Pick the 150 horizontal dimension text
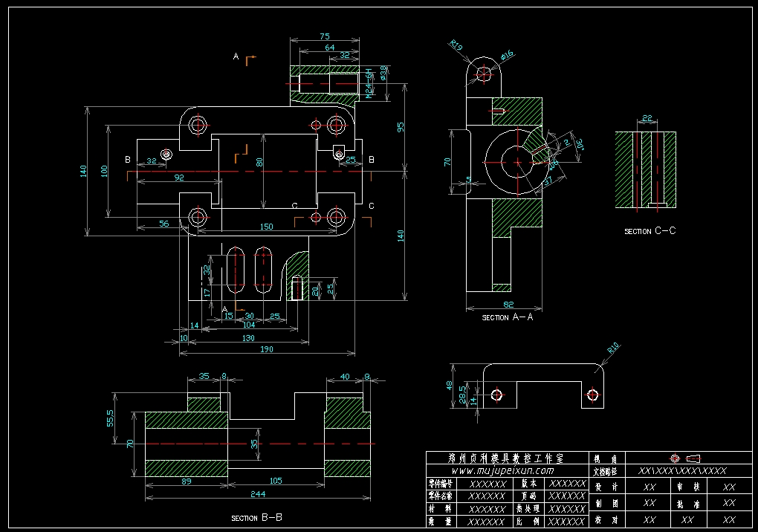 pyautogui.click(x=266, y=227)
